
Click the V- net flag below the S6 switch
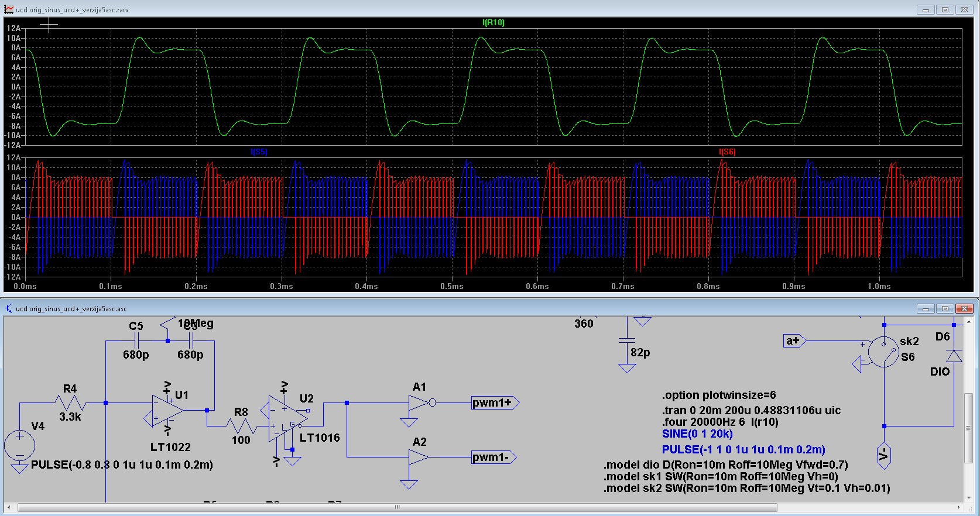tap(884, 455)
